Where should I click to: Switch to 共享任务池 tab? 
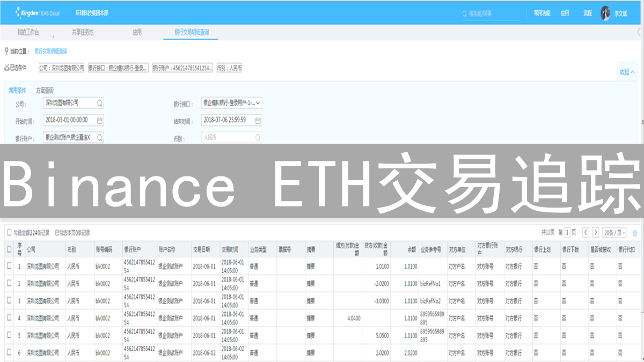[x=83, y=32]
